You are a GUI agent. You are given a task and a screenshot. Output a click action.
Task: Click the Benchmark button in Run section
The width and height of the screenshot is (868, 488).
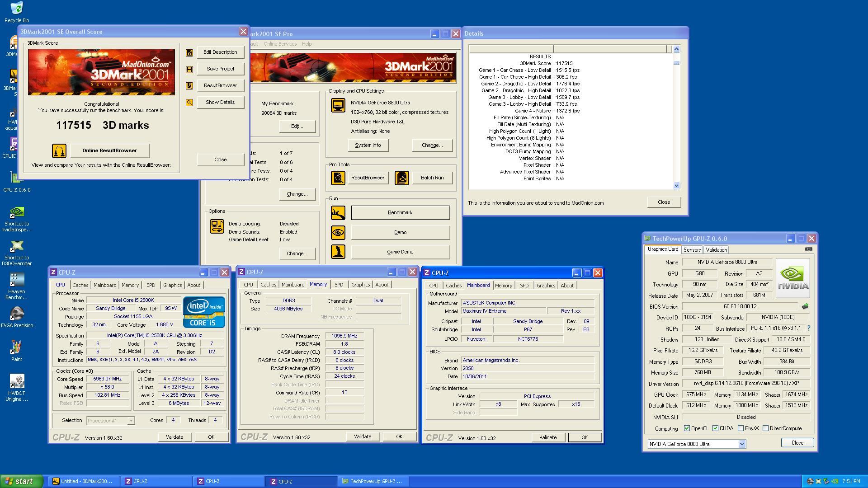click(400, 212)
